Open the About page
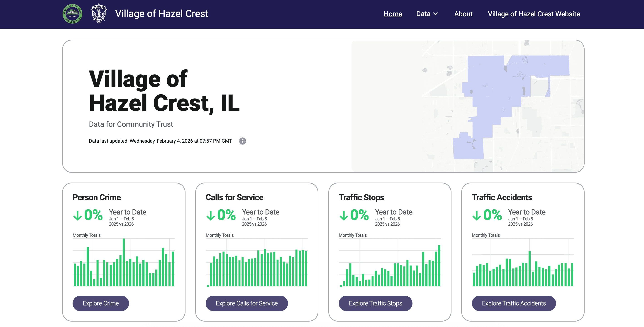Image resolution: width=644 pixels, height=327 pixels. [x=463, y=14]
